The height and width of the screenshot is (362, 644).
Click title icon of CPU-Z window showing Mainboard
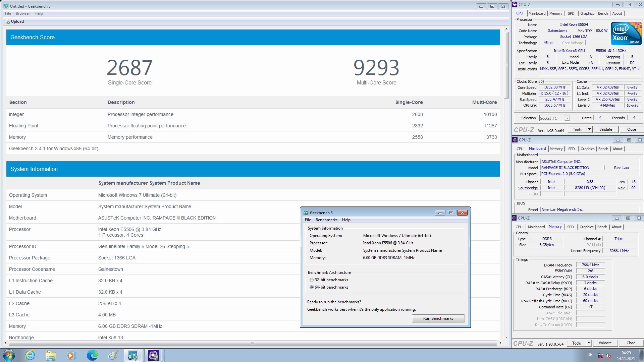click(515, 140)
